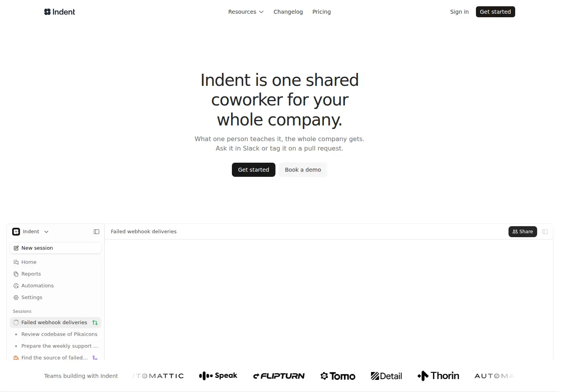Click the Failed webhook deliveries title in the header
The width and height of the screenshot is (565, 392).
pyautogui.click(x=144, y=232)
